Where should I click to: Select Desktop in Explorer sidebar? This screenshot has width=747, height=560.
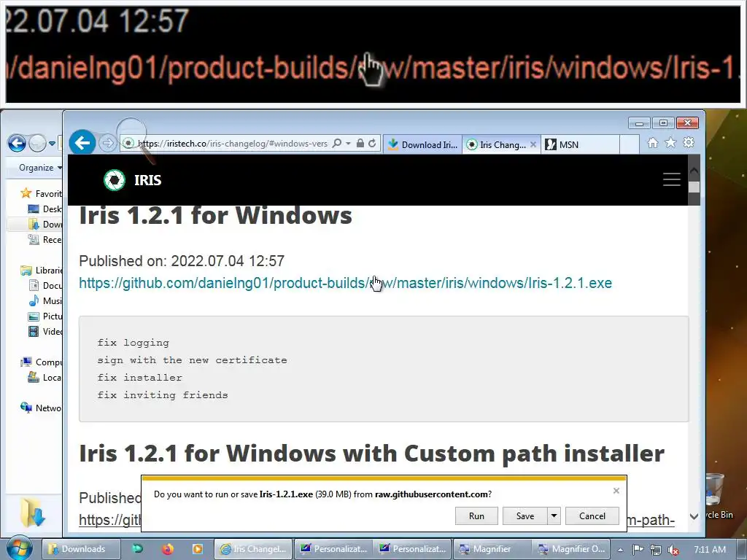[x=45, y=209]
